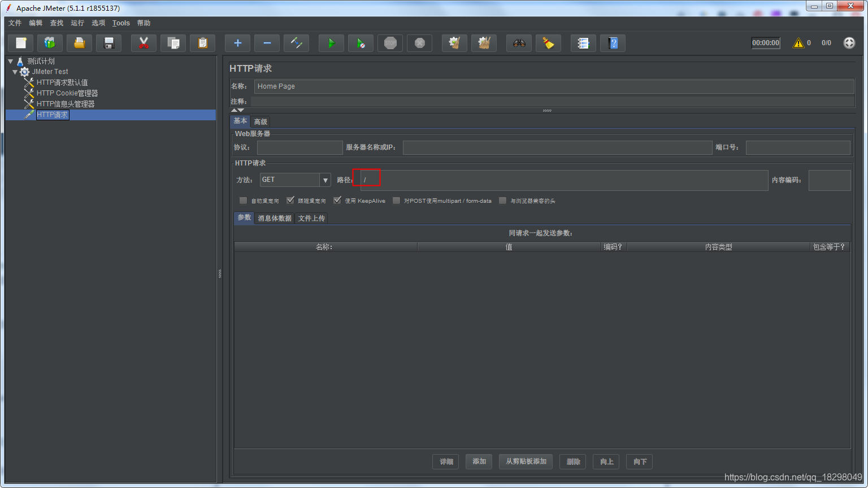Click the Stop test icon
Screen dimensions: 868x488
(390, 43)
